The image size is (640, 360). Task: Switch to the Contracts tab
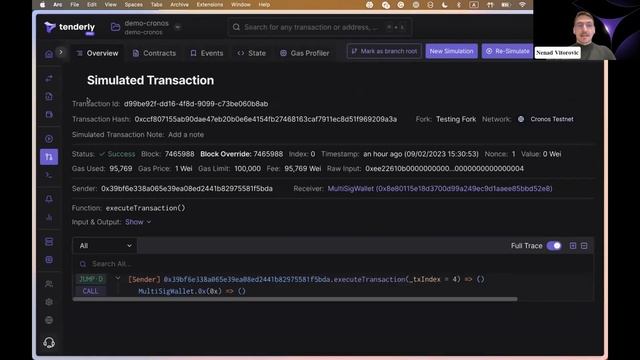point(154,53)
